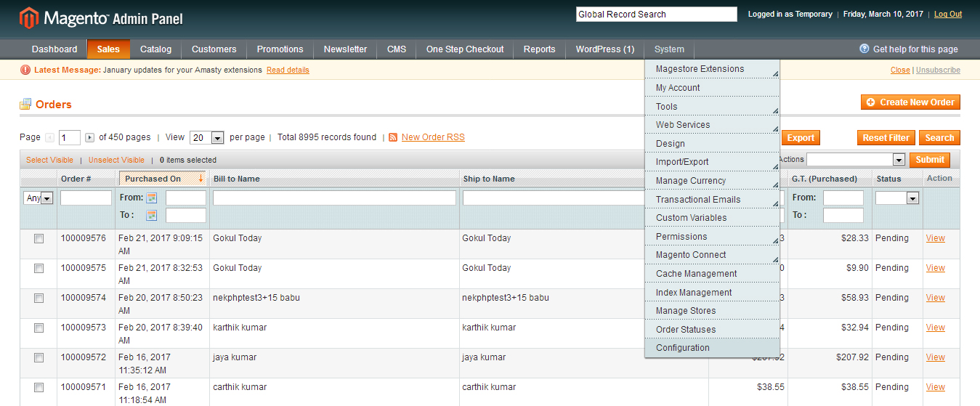Open the Status filter dropdown

(x=897, y=198)
